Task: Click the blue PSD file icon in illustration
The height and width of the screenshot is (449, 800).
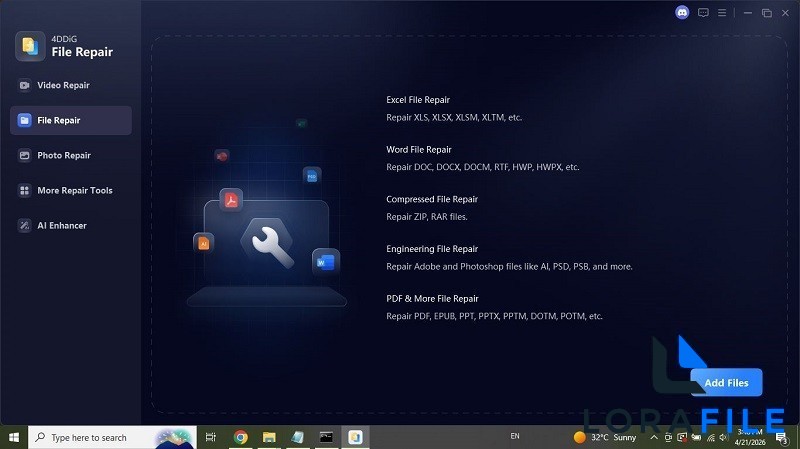Action: (x=312, y=176)
